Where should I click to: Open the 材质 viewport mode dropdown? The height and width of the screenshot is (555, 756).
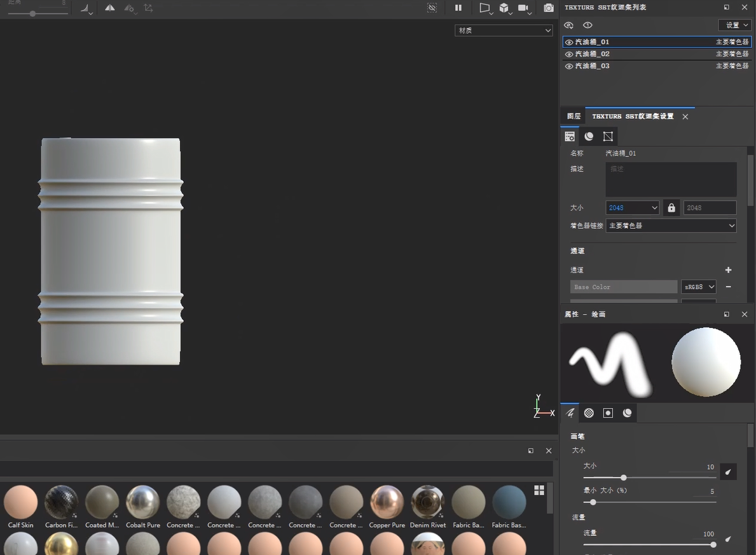[504, 31]
